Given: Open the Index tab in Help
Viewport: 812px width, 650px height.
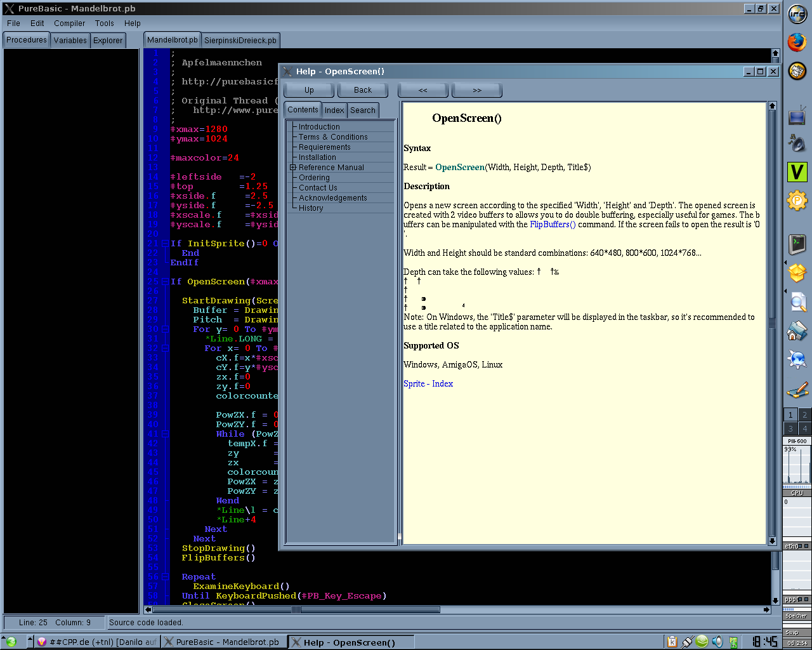Looking at the screenshot, I should (334, 110).
